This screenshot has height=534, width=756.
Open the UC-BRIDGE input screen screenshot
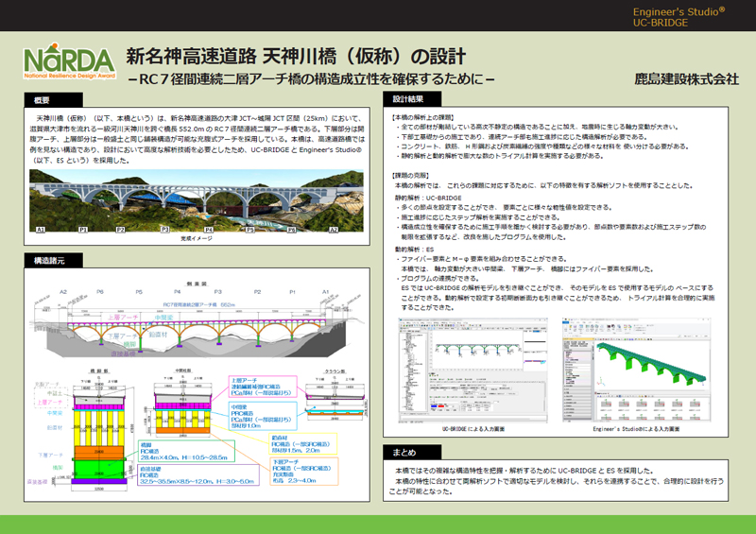pos(473,370)
